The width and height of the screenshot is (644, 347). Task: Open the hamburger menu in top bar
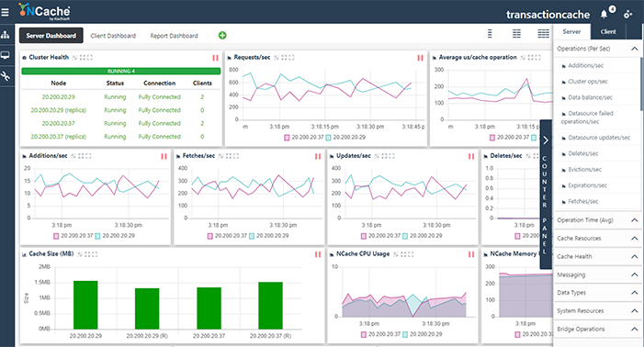pos(5,13)
